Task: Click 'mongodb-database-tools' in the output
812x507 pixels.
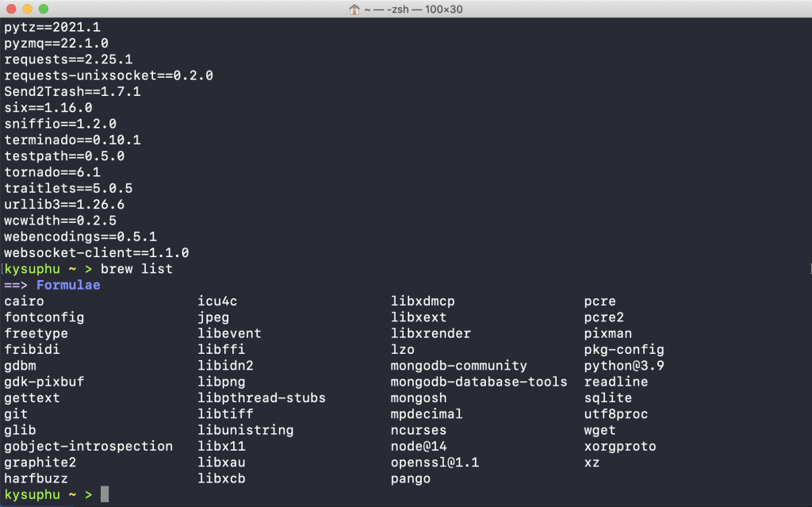Action: click(x=479, y=382)
